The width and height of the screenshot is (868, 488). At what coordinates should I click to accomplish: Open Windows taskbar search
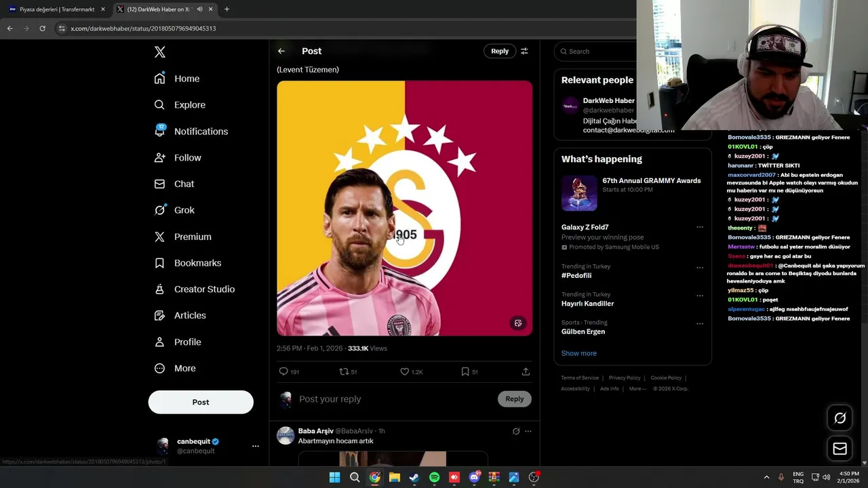[x=355, y=477]
